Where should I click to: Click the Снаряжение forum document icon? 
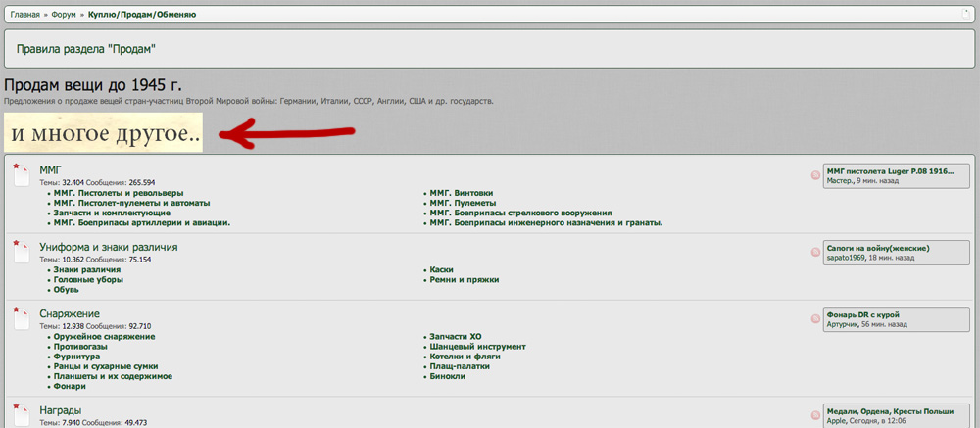coord(22,318)
